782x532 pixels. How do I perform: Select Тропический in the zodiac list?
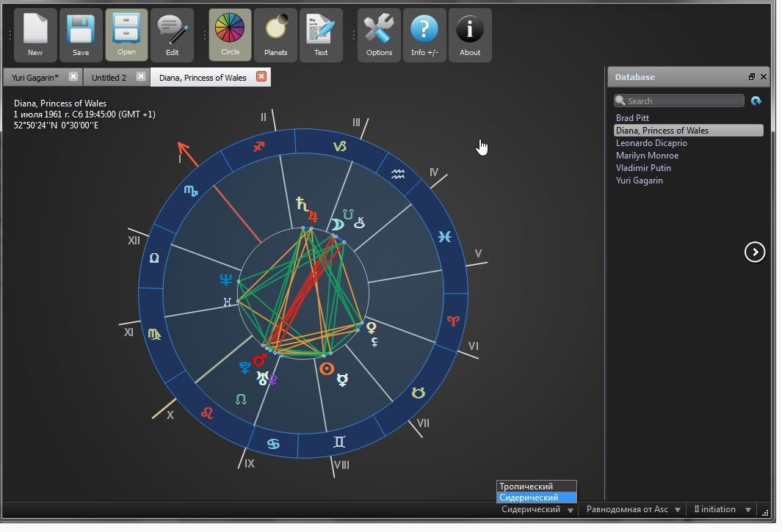click(526, 486)
